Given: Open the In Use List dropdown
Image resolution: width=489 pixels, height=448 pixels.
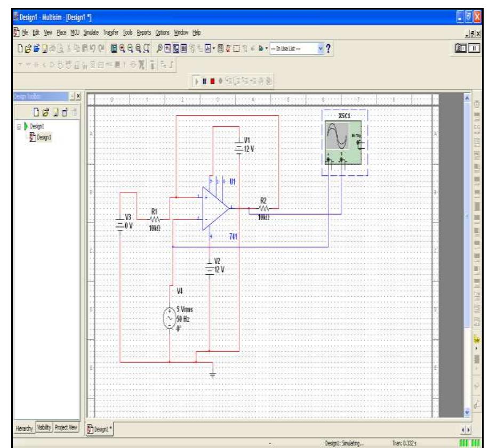Looking at the screenshot, I should coord(320,47).
